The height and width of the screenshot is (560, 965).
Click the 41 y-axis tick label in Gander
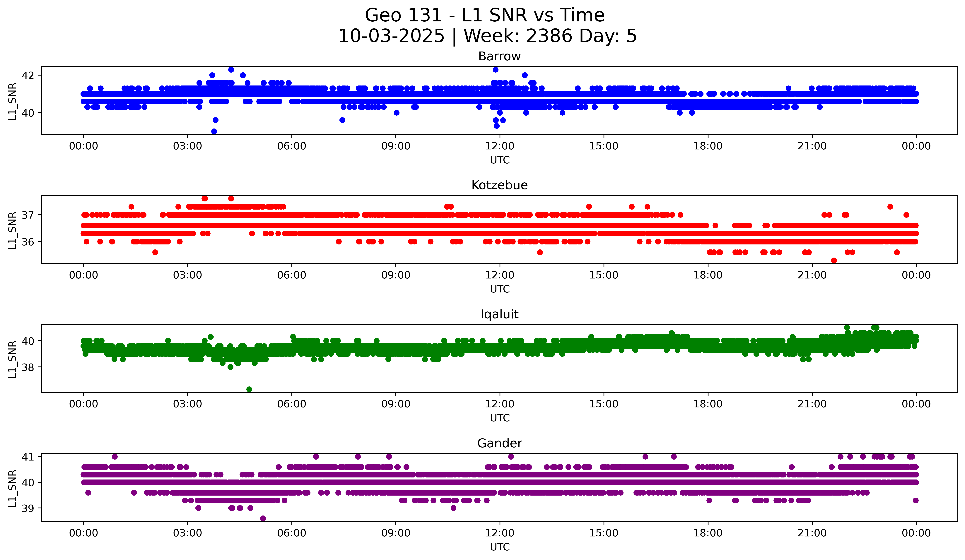point(28,457)
